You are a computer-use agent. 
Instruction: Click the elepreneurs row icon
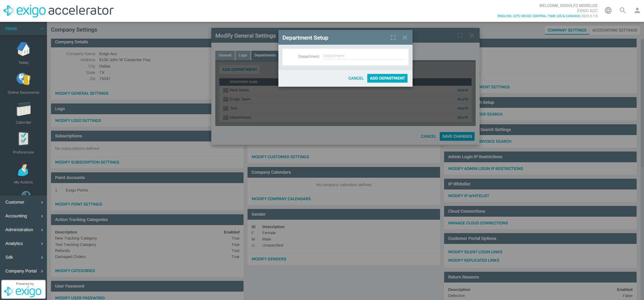(226, 118)
